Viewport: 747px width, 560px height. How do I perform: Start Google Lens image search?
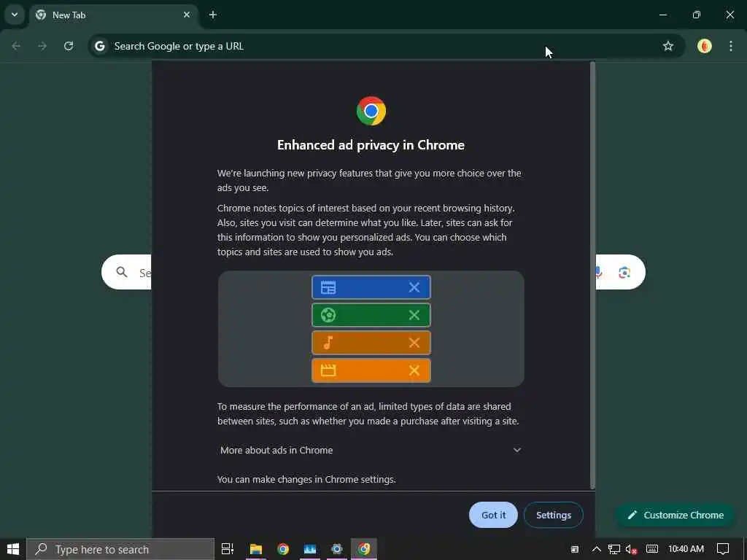(624, 273)
